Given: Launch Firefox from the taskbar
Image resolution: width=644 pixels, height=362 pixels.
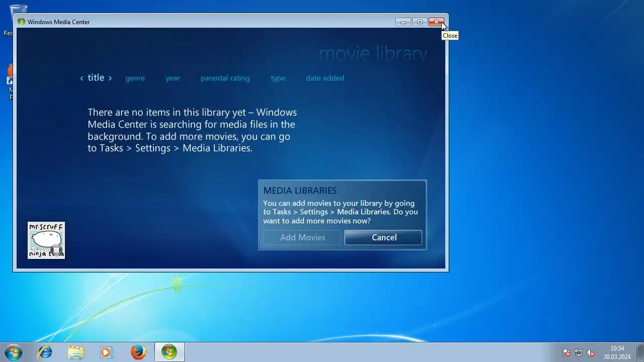Looking at the screenshot, I should (x=138, y=352).
